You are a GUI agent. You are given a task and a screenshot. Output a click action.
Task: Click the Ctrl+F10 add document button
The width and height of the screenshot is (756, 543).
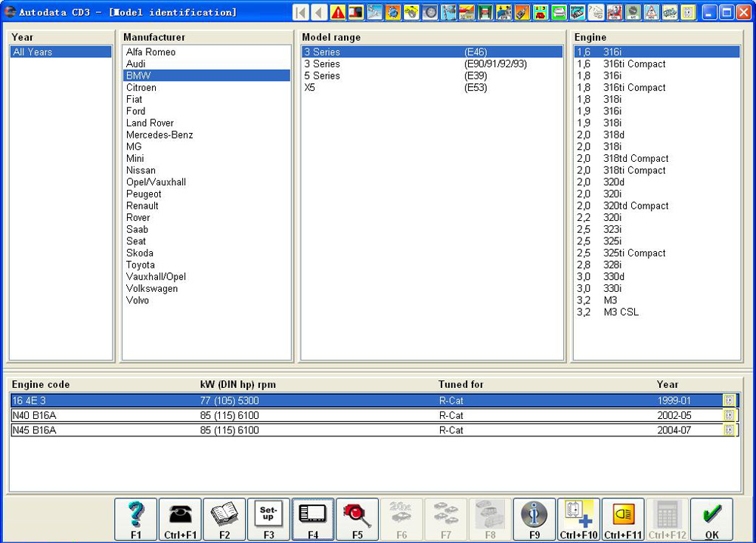(x=578, y=520)
